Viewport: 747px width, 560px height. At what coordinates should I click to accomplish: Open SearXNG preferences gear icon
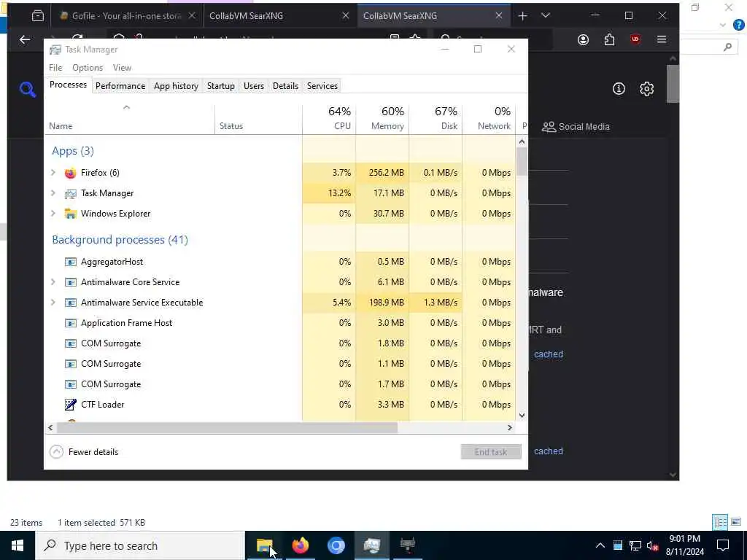[646, 88]
